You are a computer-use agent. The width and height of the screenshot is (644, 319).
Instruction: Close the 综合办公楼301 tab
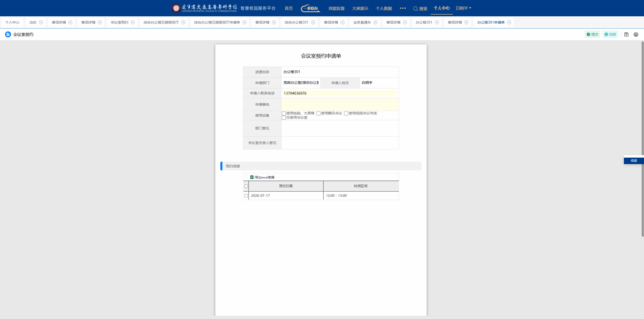(x=313, y=22)
